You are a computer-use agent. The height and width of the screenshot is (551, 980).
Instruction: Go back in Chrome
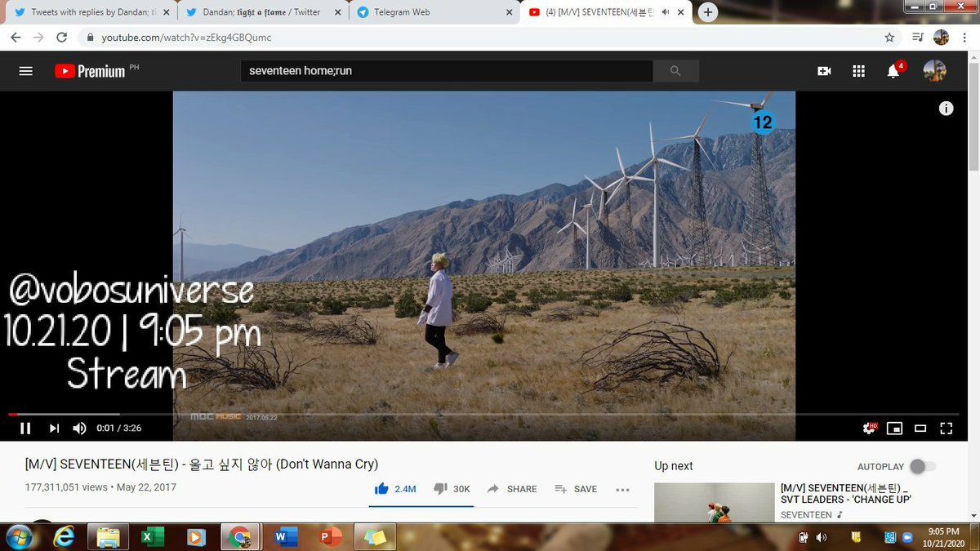(x=16, y=37)
